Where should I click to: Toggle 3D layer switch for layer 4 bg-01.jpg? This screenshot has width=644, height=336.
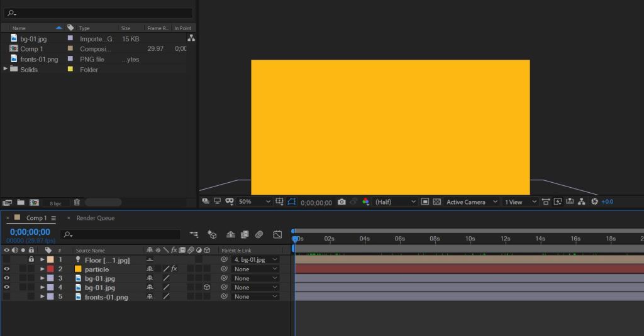206,288
